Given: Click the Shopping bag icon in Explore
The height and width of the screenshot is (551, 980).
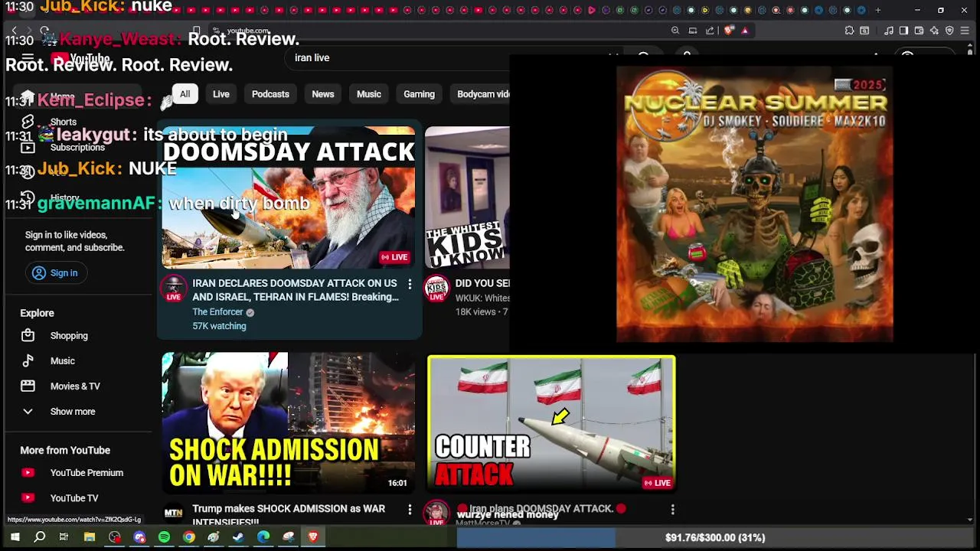Looking at the screenshot, I should point(28,335).
